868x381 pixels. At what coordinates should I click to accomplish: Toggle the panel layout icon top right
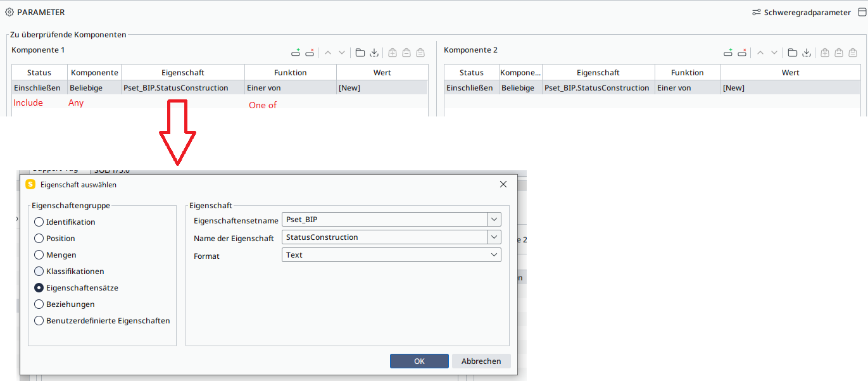[862, 12]
